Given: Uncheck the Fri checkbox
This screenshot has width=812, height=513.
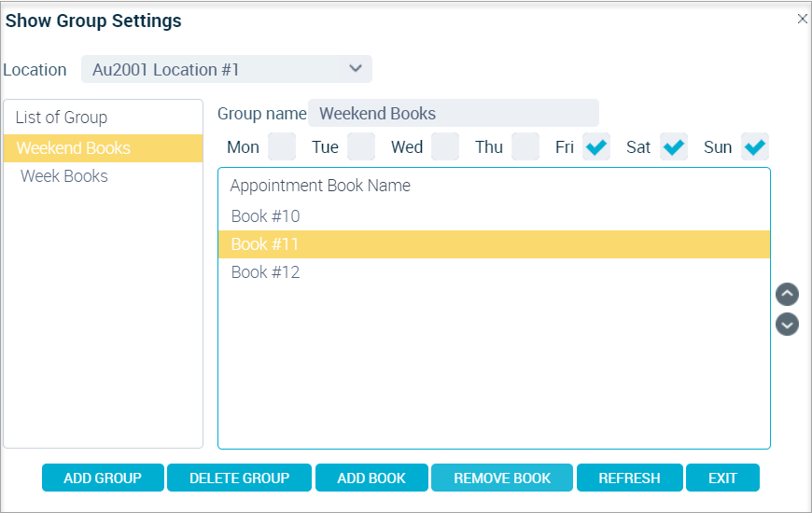Looking at the screenshot, I should tap(596, 146).
